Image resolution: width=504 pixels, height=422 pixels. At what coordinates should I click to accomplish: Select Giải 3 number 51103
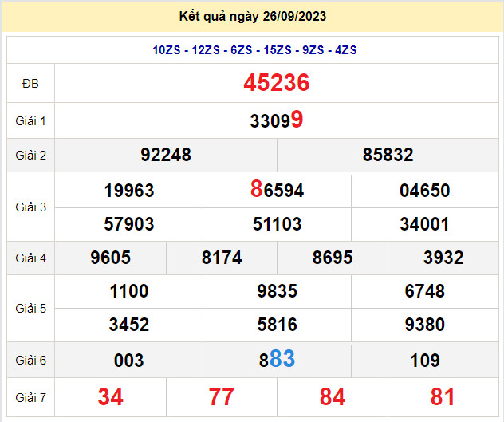click(277, 224)
